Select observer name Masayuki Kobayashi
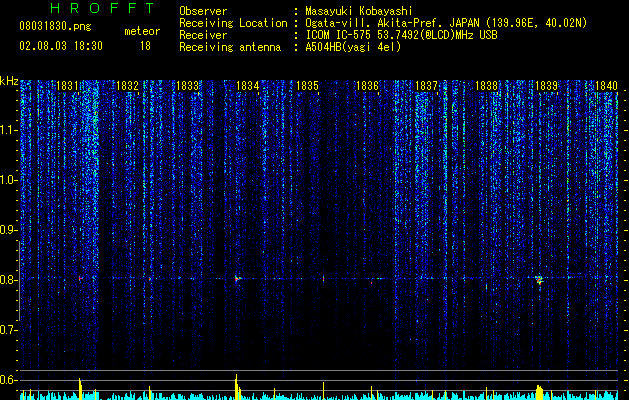The height and width of the screenshot is (400, 629). (x=359, y=11)
